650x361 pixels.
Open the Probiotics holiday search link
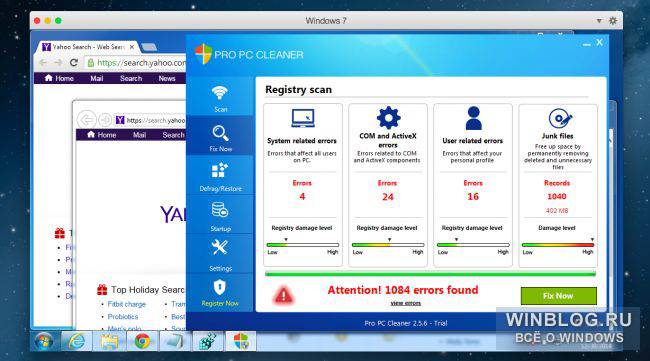[123, 317]
